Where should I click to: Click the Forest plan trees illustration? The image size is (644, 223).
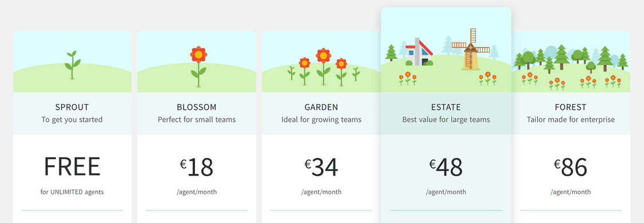[x=571, y=58]
